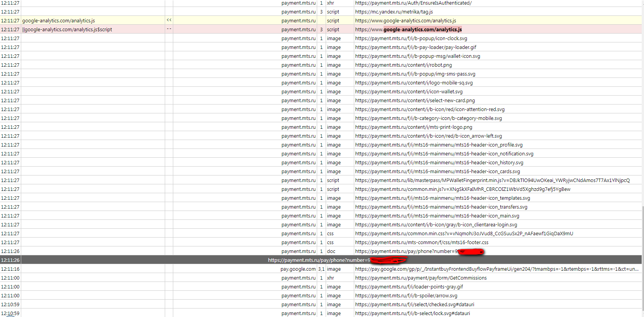Select the b-category-mobile.svg request
644x317 pixels.
click(428, 118)
